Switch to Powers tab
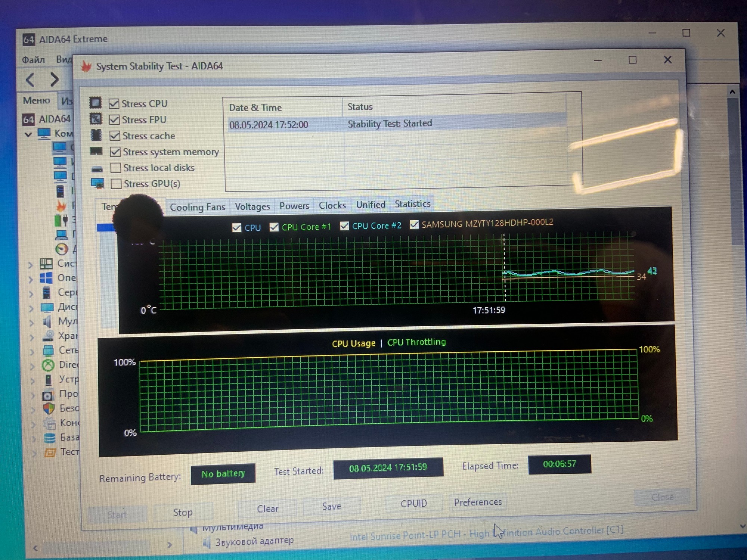The image size is (747, 560). coord(294,206)
